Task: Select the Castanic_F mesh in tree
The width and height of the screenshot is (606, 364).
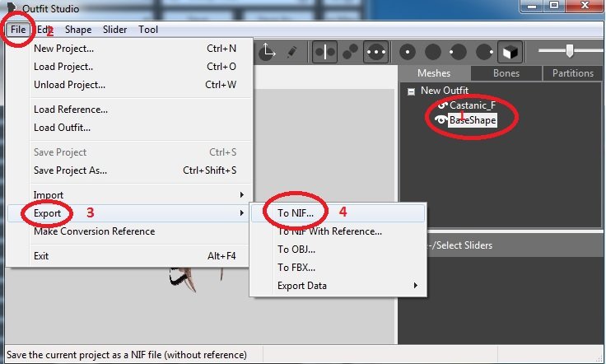Action: (473, 105)
